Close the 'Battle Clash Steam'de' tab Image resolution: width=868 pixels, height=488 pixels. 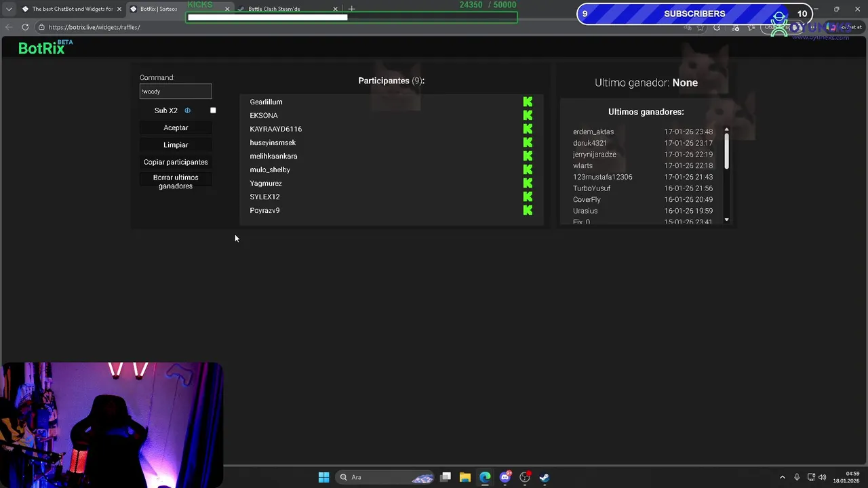[335, 9]
